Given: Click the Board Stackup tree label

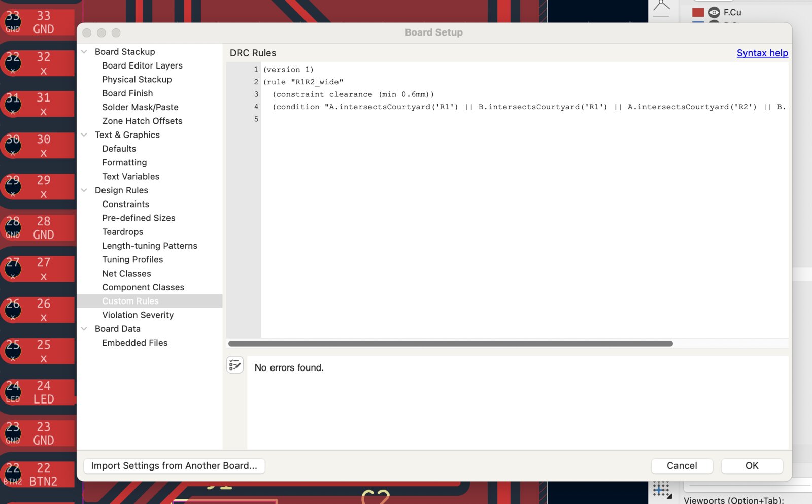Looking at the screenshot, I should (125, 52).
